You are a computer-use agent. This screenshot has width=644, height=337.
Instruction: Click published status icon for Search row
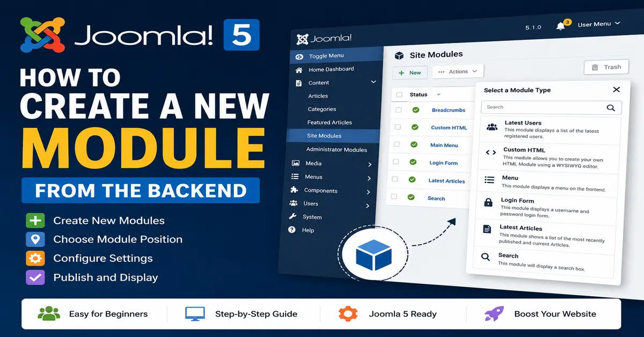click(411, 197)
